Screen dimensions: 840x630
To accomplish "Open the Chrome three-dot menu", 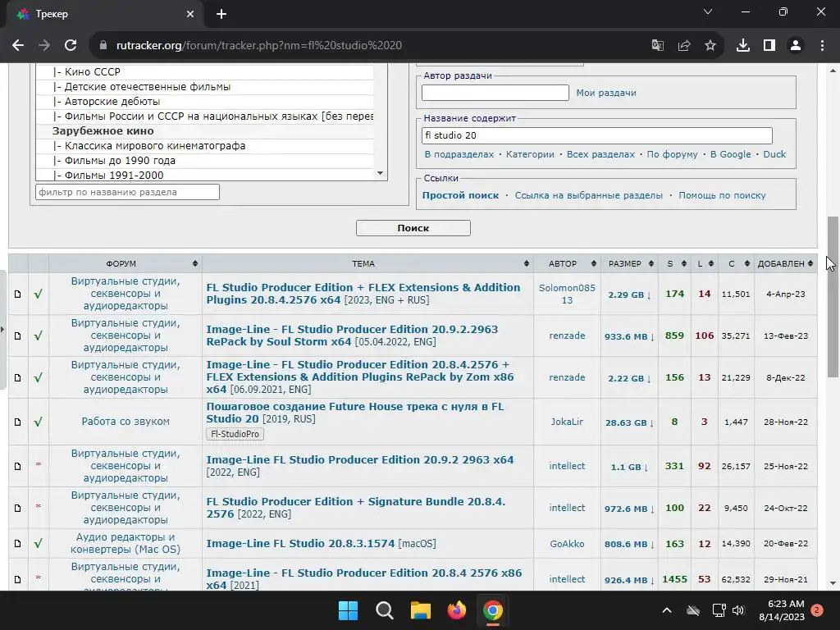I will coord(822,46).
